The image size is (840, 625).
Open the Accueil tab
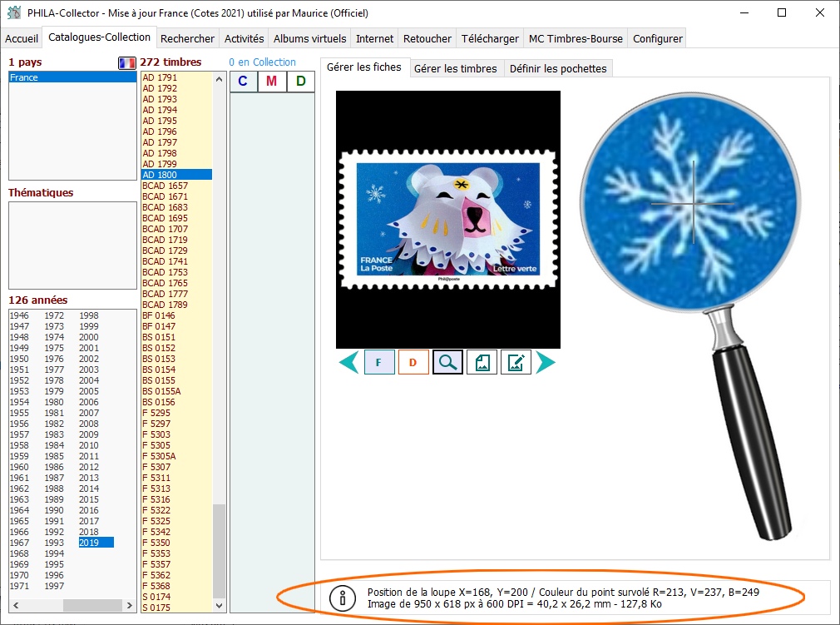click(22, 38)
